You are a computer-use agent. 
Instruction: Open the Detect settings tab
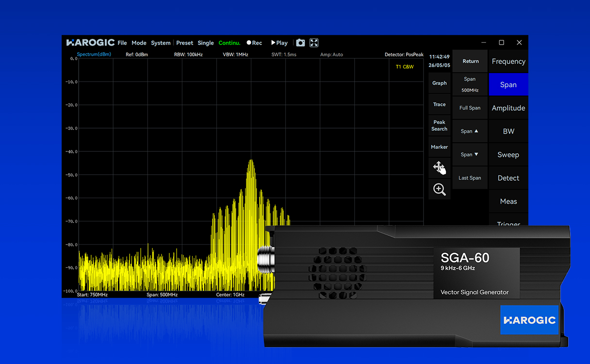508,178
